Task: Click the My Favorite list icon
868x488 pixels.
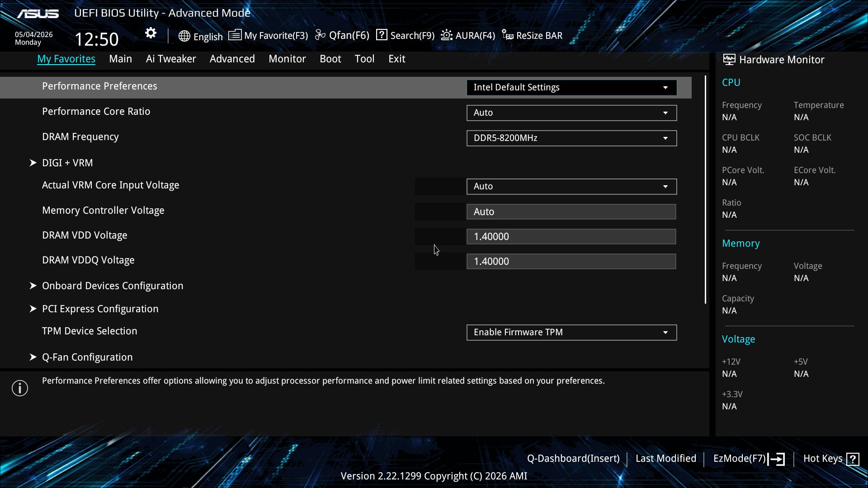Action: tap(235, 35)
